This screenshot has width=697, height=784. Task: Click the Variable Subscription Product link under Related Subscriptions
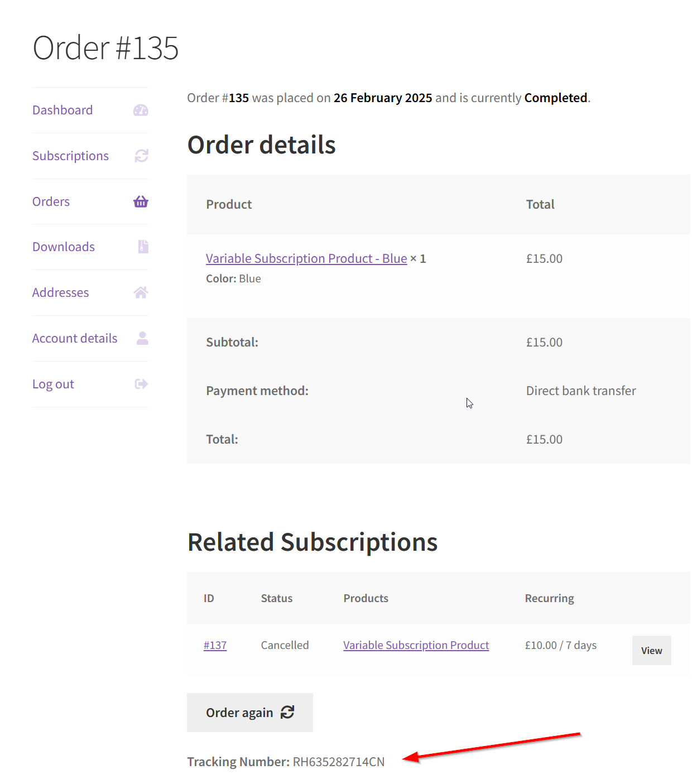coord(415,644)
